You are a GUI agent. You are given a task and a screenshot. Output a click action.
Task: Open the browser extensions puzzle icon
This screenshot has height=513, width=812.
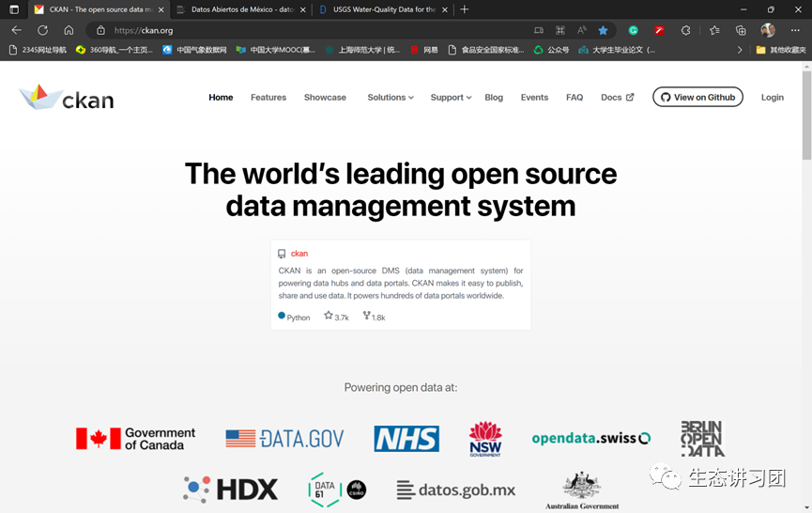pos(685,31)
